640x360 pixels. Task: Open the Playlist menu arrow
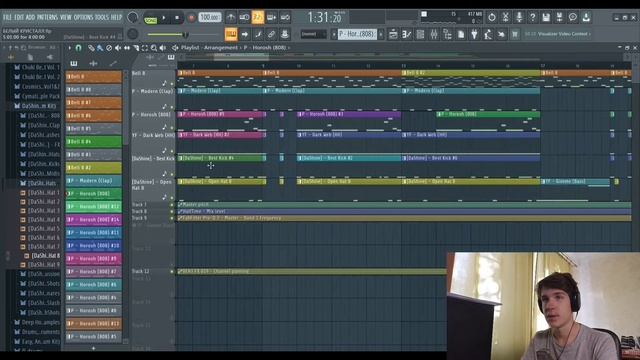click(70, 48)
